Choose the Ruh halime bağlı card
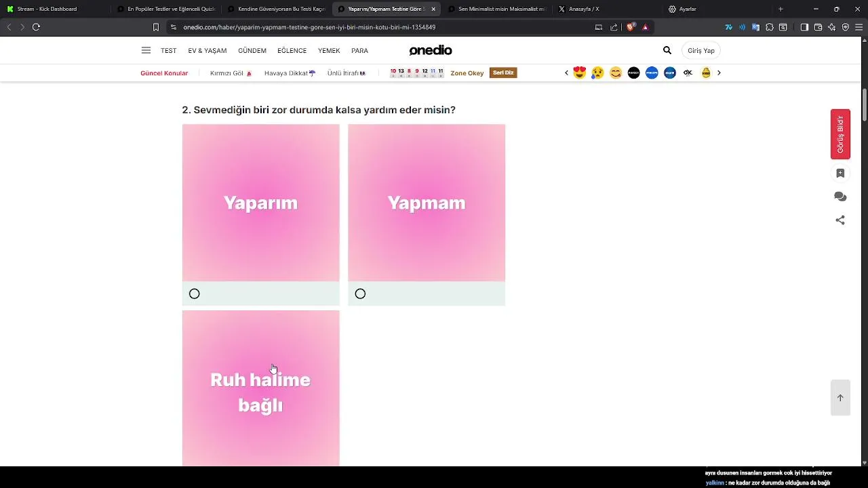The image size is (868, 488). tap(261, 388)
